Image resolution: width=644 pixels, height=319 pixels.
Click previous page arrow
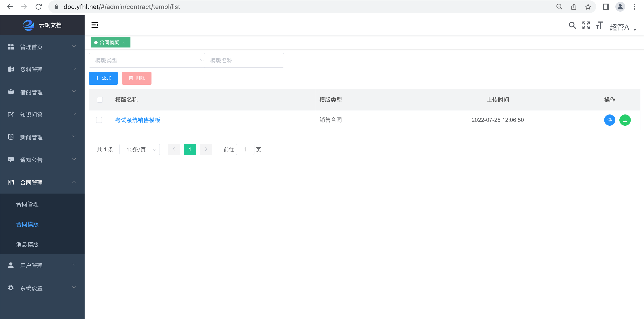click(x=174, y=149)
